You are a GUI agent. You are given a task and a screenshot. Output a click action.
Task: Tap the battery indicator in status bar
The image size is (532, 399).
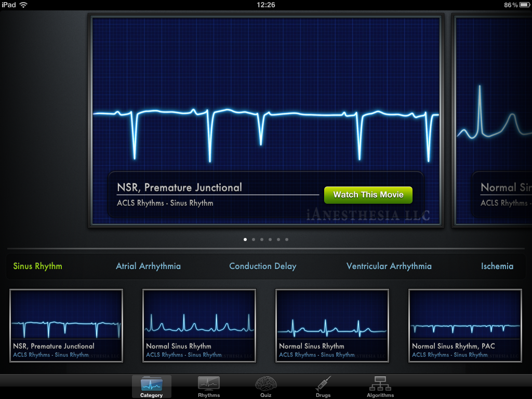click(x=523, y=5)
